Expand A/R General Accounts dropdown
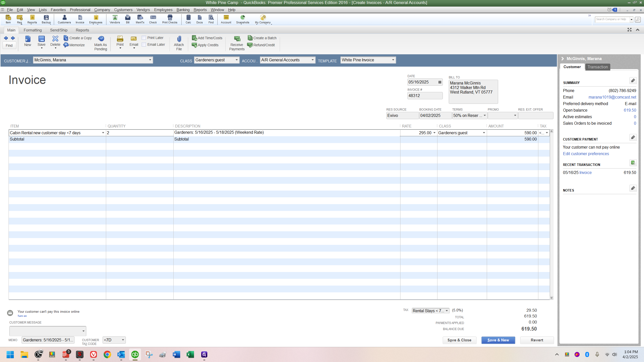 [312, 60]
